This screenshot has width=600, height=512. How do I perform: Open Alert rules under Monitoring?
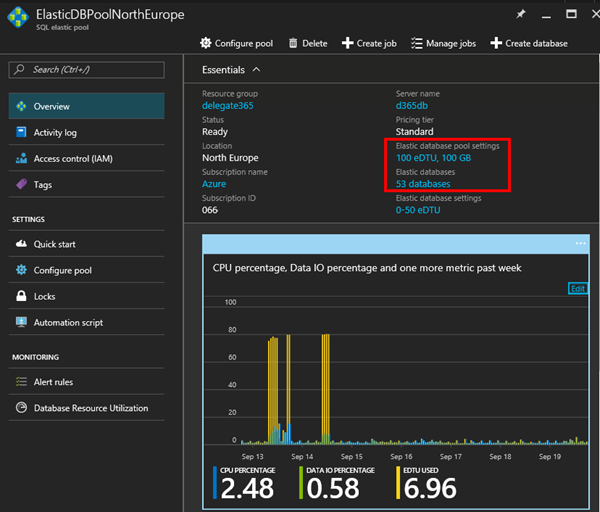tap(53, 382)
